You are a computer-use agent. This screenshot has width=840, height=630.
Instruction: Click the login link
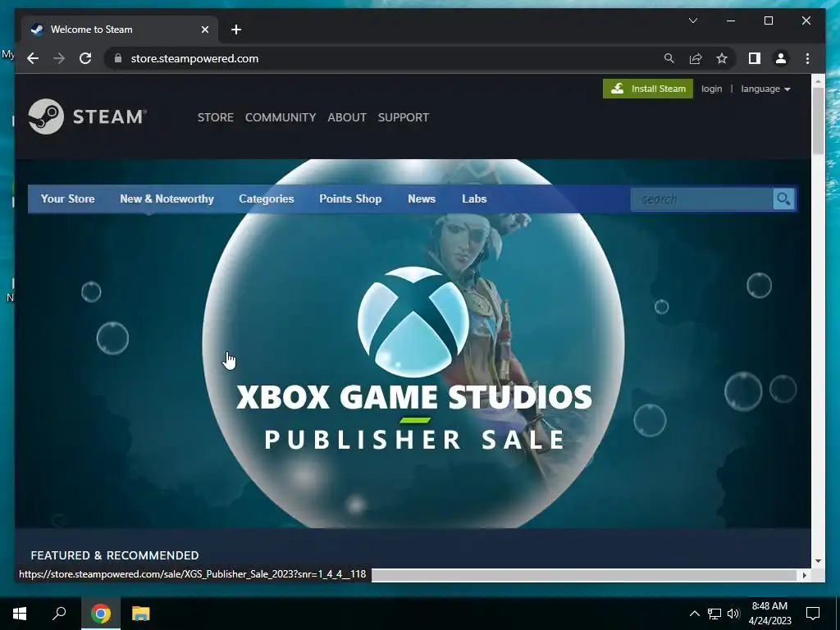(711, 89)
